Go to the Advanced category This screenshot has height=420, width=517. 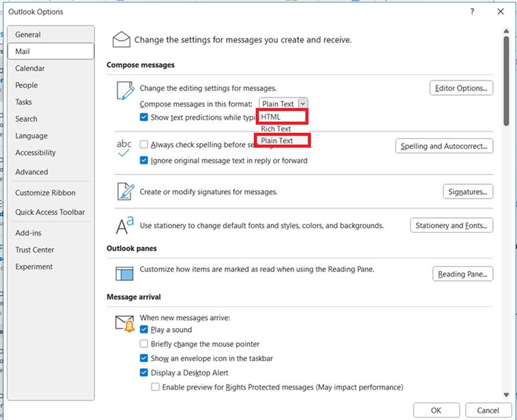pos(51,172)
